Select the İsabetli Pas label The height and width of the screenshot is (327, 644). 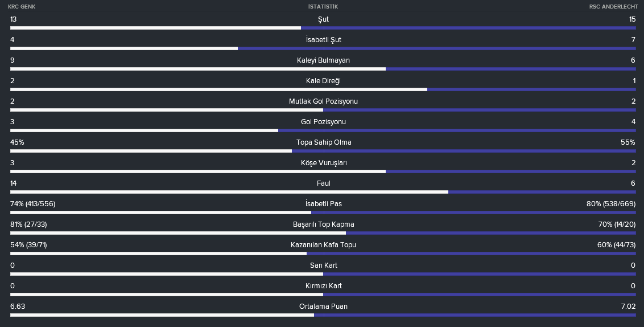click(323, 204)
